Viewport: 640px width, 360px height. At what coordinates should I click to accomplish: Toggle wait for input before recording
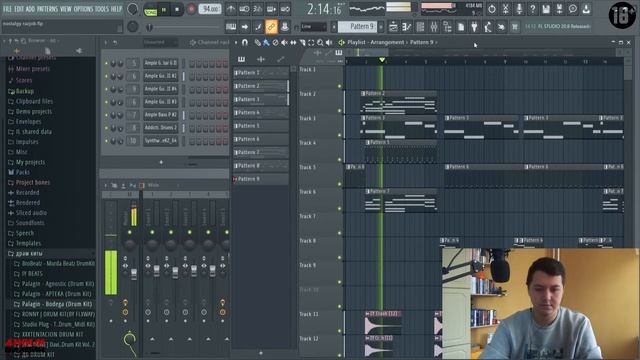click(244, 9)
